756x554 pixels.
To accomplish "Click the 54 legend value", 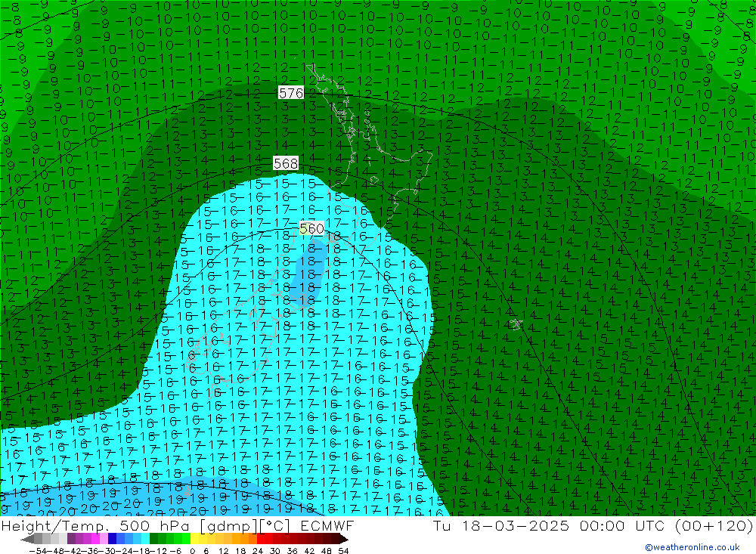I will coord(343,550).
